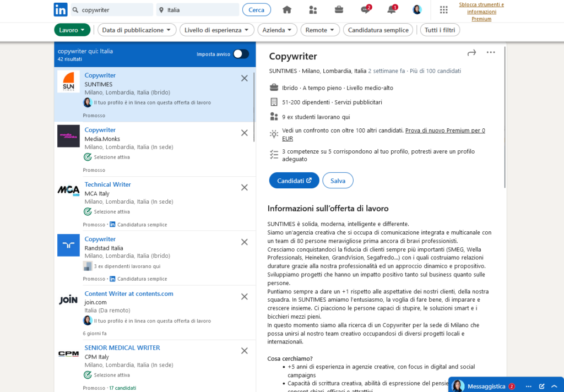
Task: Open SENIOR MEDICAL WRITER job title
Action: pyautogui.click(x=122, y=348)
